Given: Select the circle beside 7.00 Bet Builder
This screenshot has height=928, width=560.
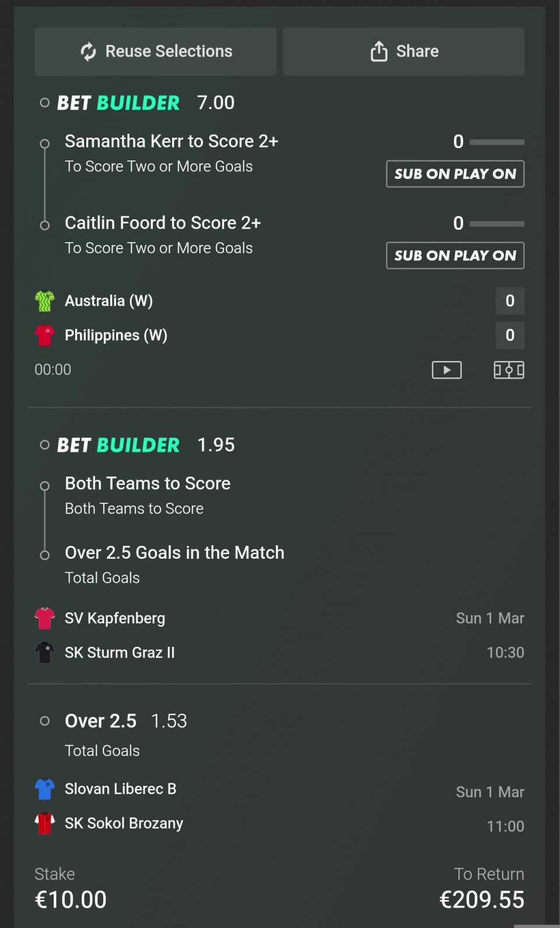Looking at the screenshot, I should click(x=44, y=103).
